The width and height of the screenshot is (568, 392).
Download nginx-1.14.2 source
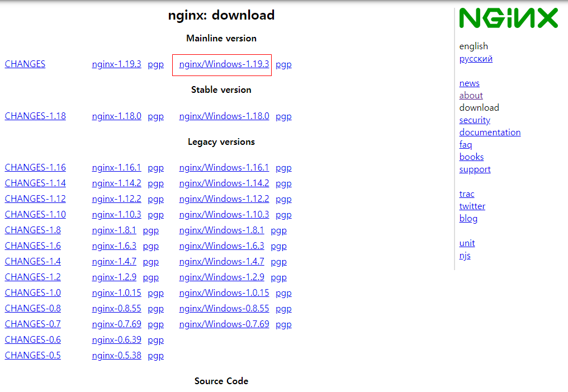point(117,183)
